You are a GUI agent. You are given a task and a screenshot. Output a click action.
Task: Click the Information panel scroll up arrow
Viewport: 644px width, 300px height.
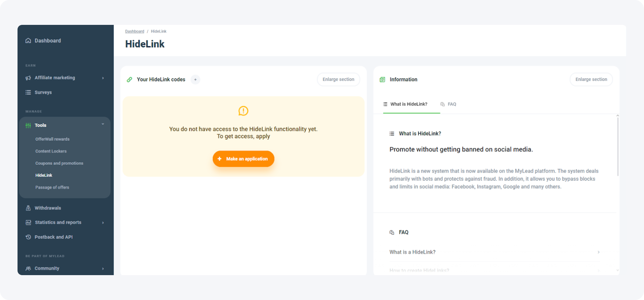pyautogui.click(x=618, y=116)
